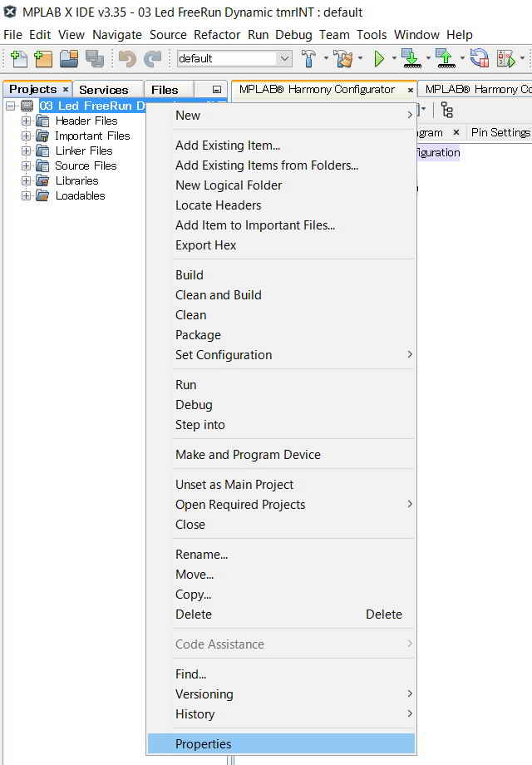
Task: Click the Build Project hammer icon
Action: pyautogui.click(x=308, y=59)
